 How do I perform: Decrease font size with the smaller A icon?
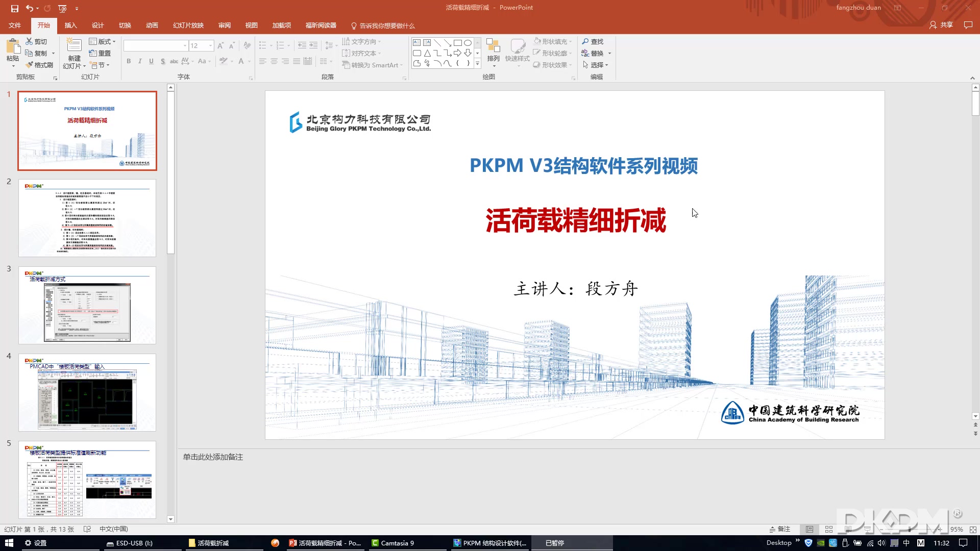pyautogui.click(x=232, y=46)
